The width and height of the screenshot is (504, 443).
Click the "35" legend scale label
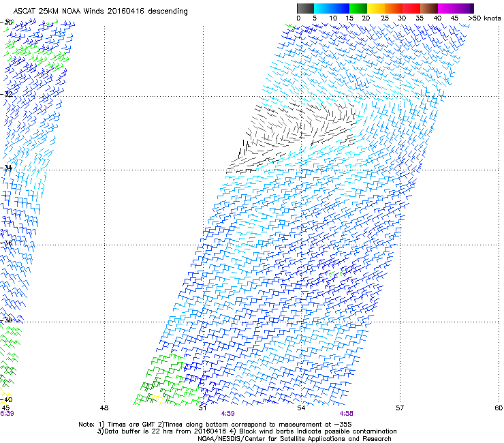pyautogui.click(x=420, y=18)
